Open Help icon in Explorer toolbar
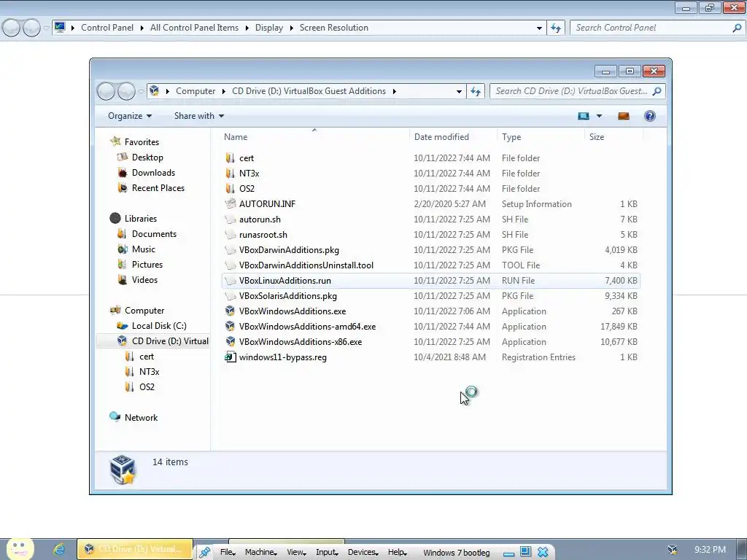Viewport: 747px width, 560px height. tap(649, 116)
